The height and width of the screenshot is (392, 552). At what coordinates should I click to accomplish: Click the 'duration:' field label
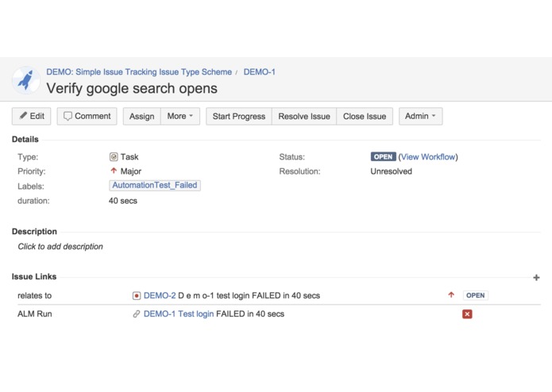click(33, 201)
